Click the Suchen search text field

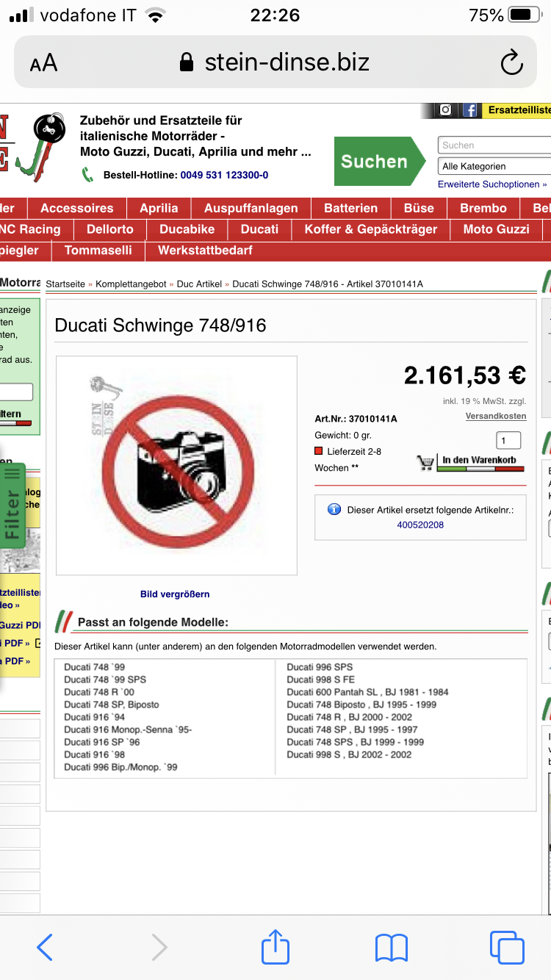point(494,145)
